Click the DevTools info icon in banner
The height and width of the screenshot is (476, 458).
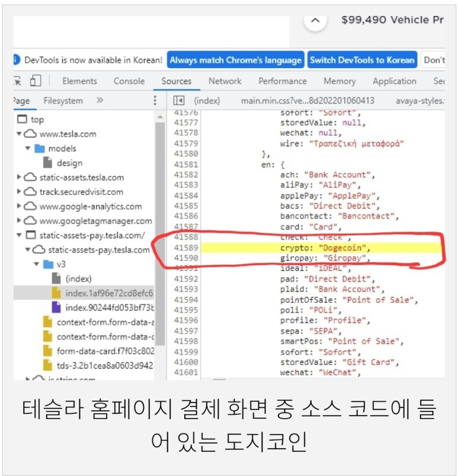[x=16, y=60]
